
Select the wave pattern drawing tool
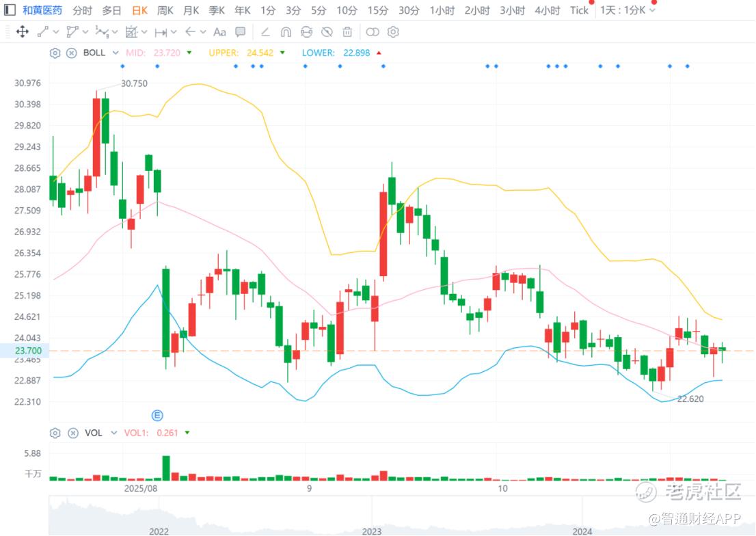pyautogui.click(x=101, y=32)
